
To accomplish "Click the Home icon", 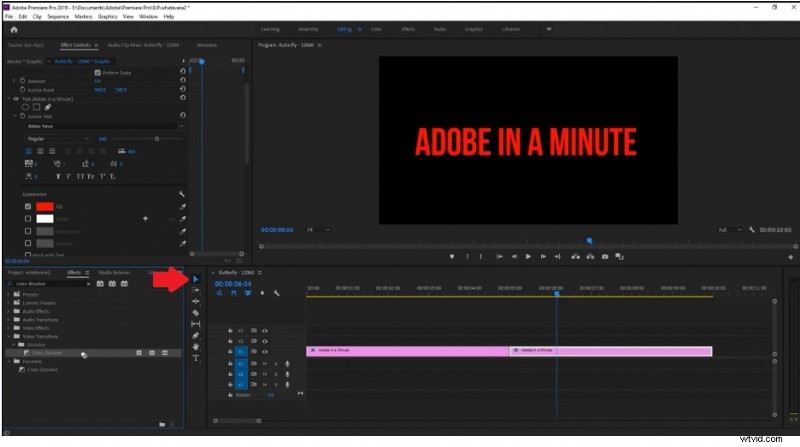I will 14,30.
